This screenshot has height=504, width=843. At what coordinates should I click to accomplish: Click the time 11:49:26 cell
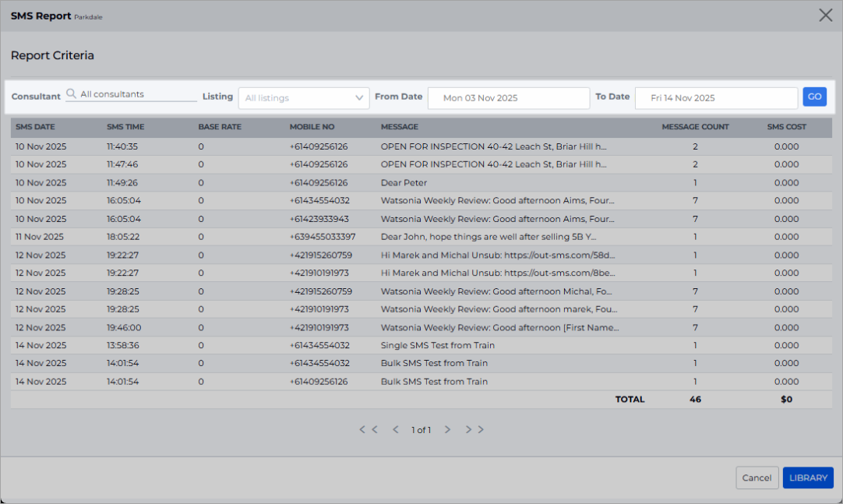pos(122,183)
